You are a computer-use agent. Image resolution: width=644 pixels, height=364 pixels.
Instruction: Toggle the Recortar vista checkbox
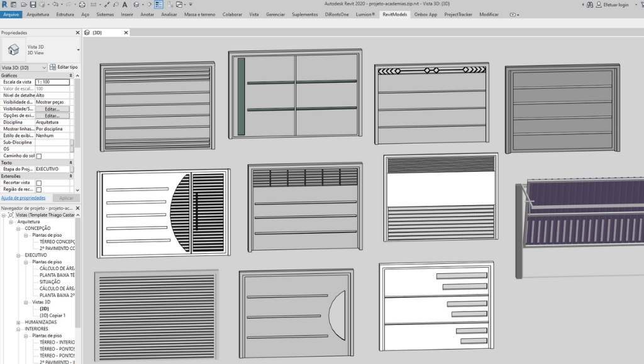39,183
